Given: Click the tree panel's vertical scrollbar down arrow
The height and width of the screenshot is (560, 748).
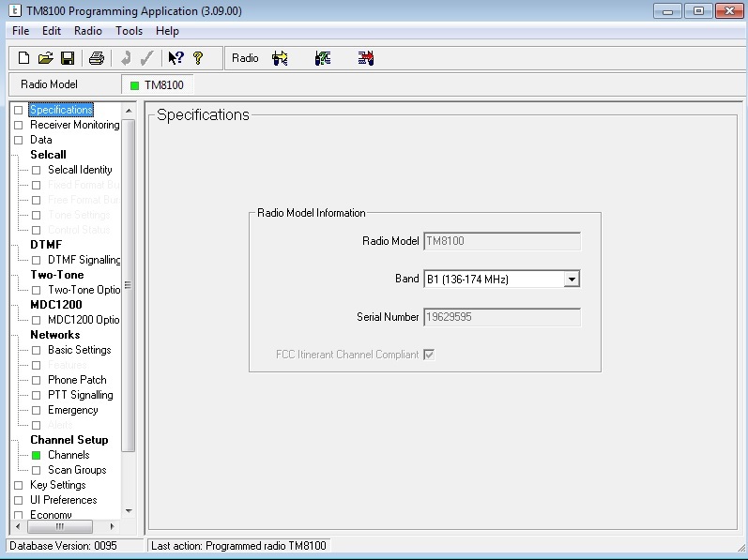Looking at the screenshot, I should click(x=129, y=511).
